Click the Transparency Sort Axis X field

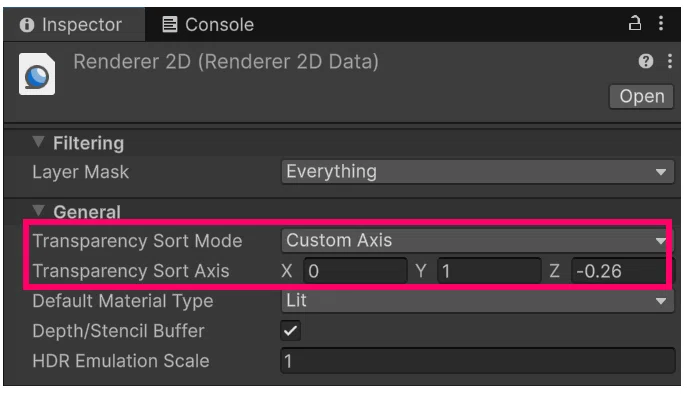[x=355, y=271]
